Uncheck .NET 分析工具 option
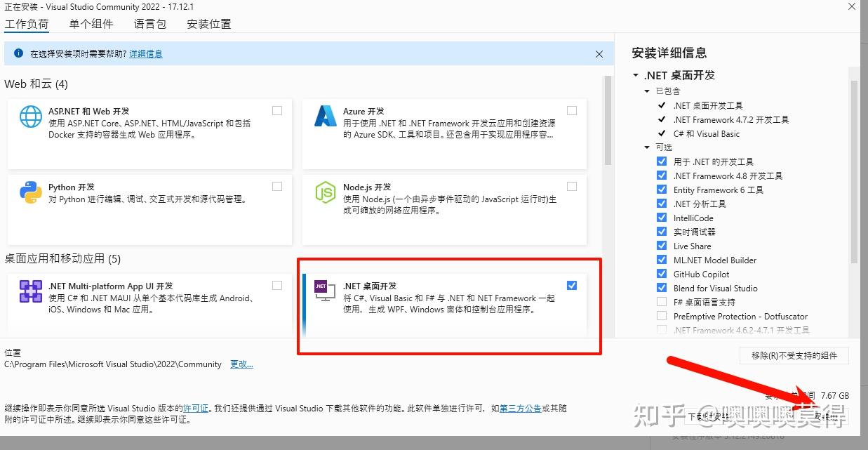The width and height of the screenshot is (868, 450). pyautogui.click(x=662, y=204)
